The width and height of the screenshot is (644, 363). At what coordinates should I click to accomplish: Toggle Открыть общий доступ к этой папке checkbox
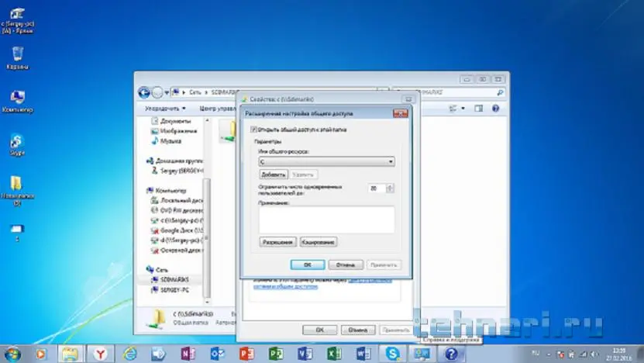tap(253, 130)
